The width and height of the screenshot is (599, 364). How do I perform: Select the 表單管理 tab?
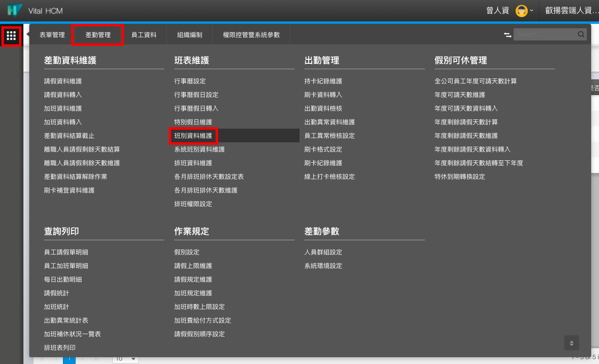(x=52, y=35)
